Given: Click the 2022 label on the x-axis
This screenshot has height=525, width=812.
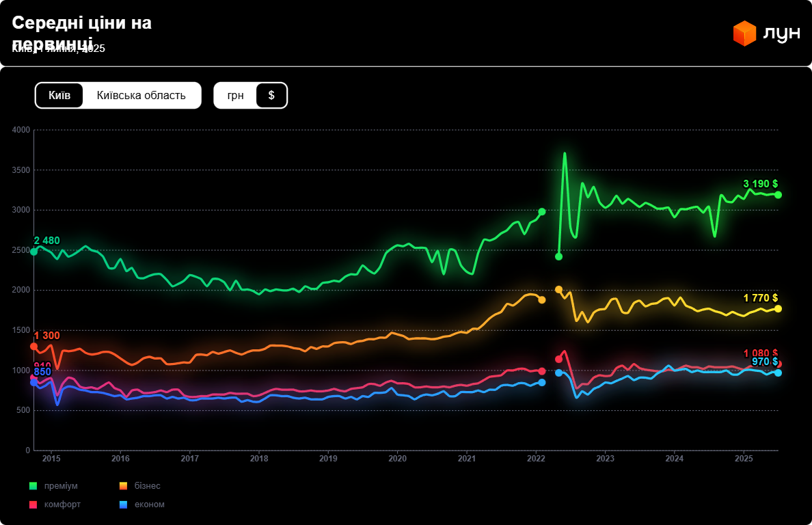Looking at the screenshot, I should point(536,458).
